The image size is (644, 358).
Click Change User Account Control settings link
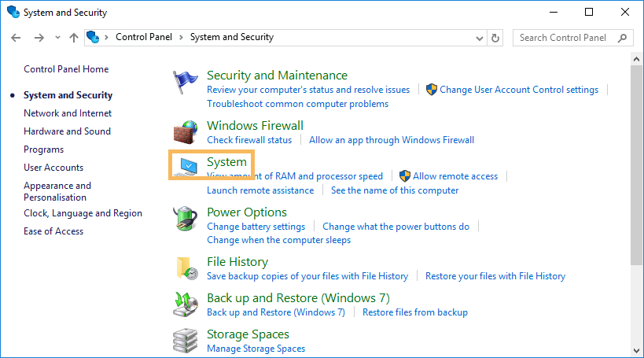coord(519,90)
